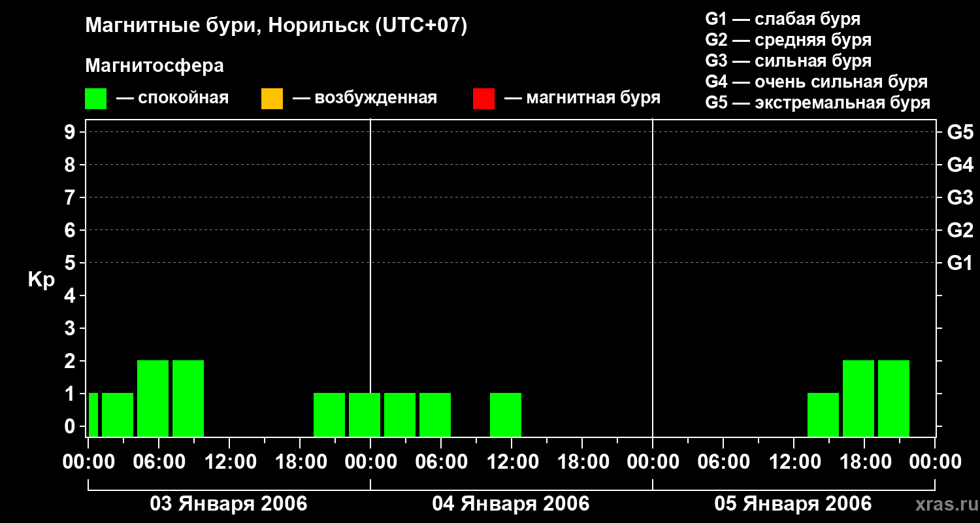The image size is (980, 523).
Task: Click the 'G1' label on the right axis
Action: (x=960, y=263)
